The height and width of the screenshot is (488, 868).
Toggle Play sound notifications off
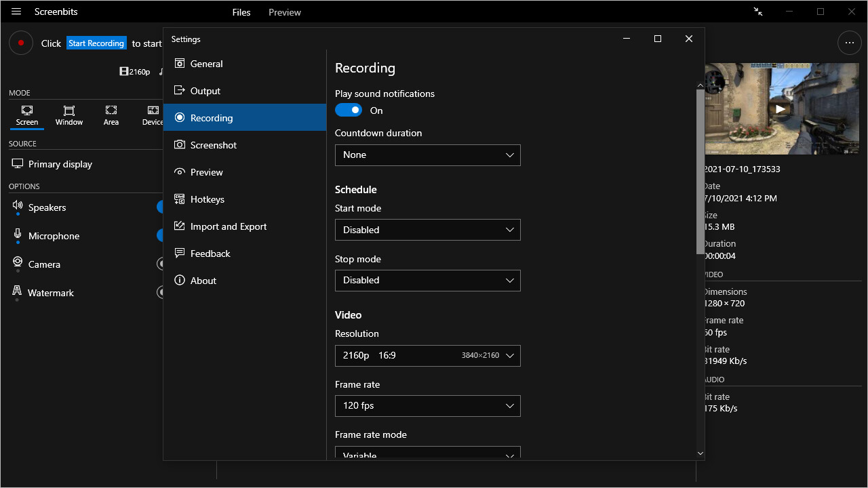349,110
